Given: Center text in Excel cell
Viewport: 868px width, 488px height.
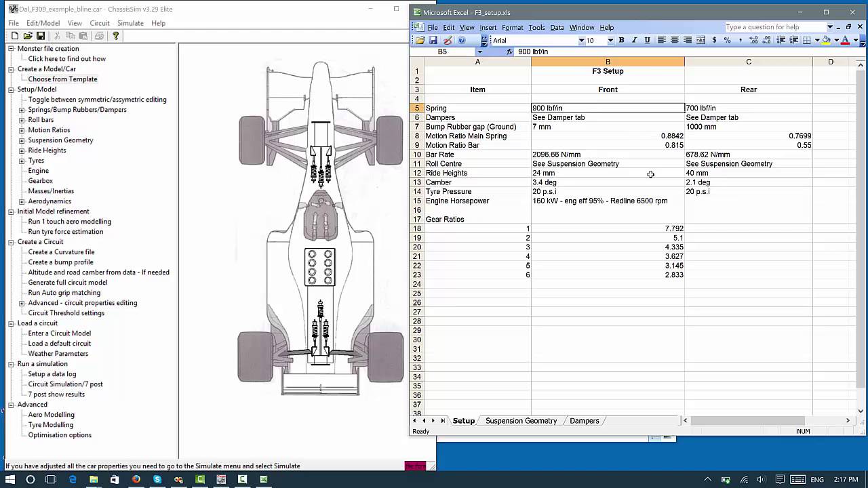Looking at the screenshot, I should (x=675, y=41).
